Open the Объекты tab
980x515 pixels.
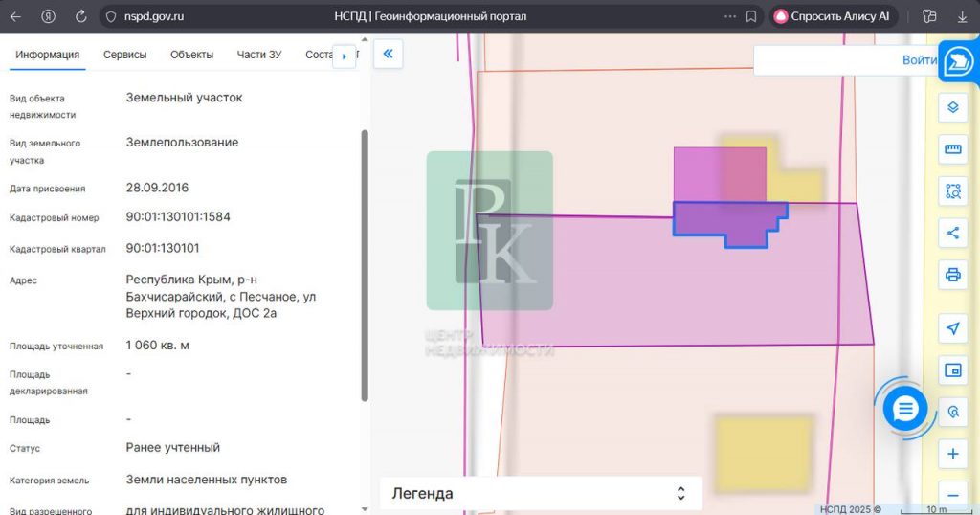pos(191,55)
